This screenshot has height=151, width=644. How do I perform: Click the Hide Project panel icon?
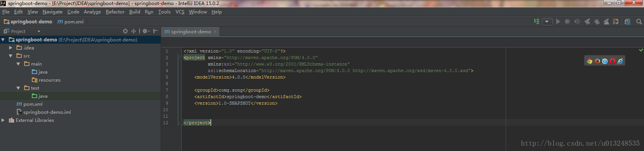(x=155, y=31)
